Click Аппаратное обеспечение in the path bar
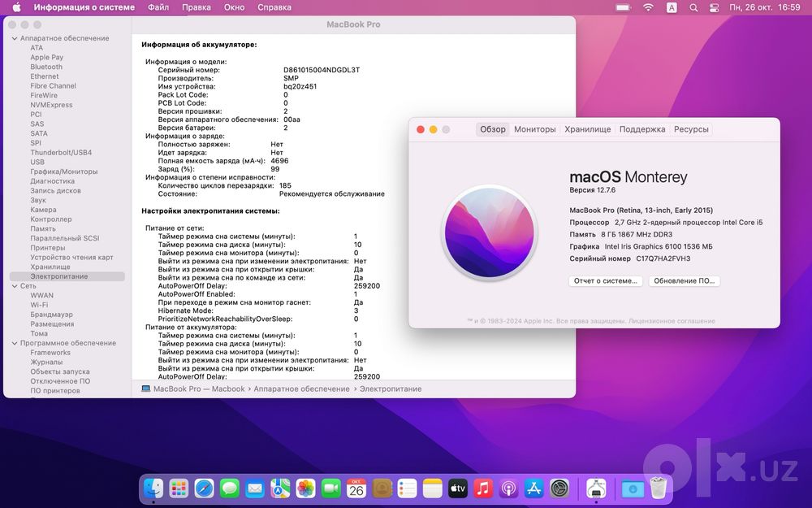 pyautogui.click(x=301, y=389)
